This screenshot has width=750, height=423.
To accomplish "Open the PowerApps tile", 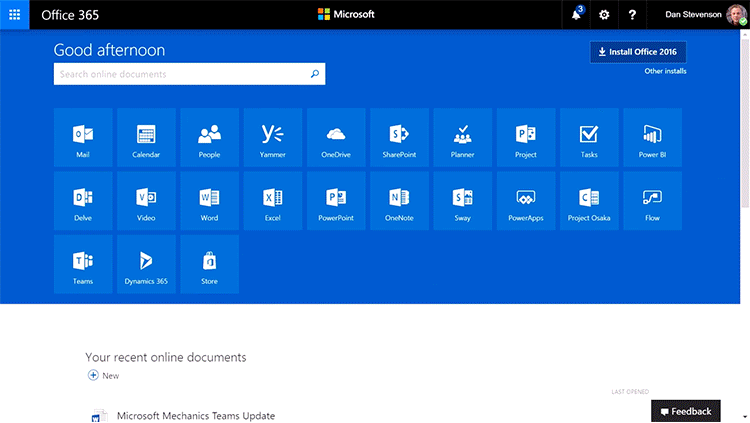I will [526, 200].
